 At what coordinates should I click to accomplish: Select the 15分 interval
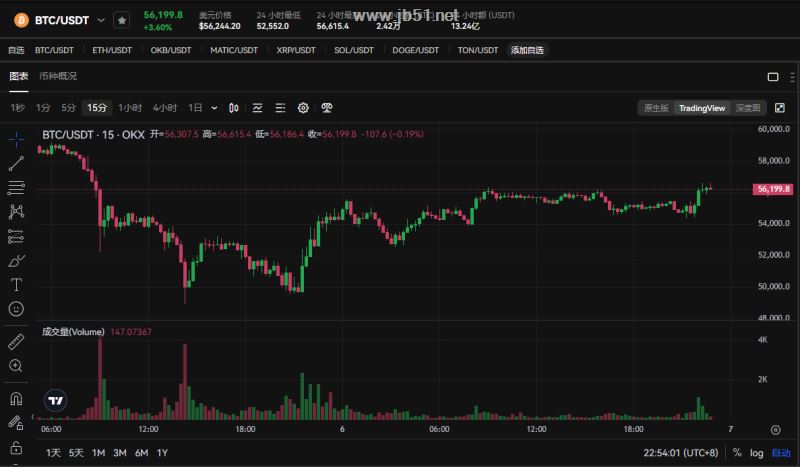point(97,108)
